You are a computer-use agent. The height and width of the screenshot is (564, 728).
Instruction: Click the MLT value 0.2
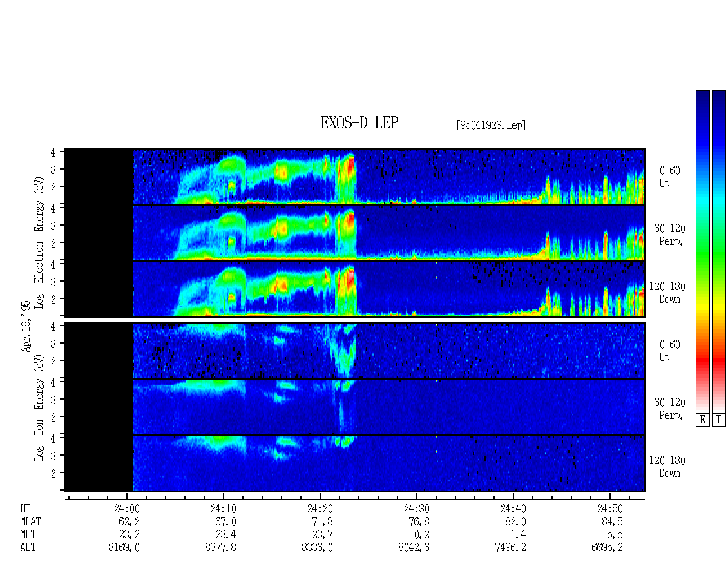421,535
